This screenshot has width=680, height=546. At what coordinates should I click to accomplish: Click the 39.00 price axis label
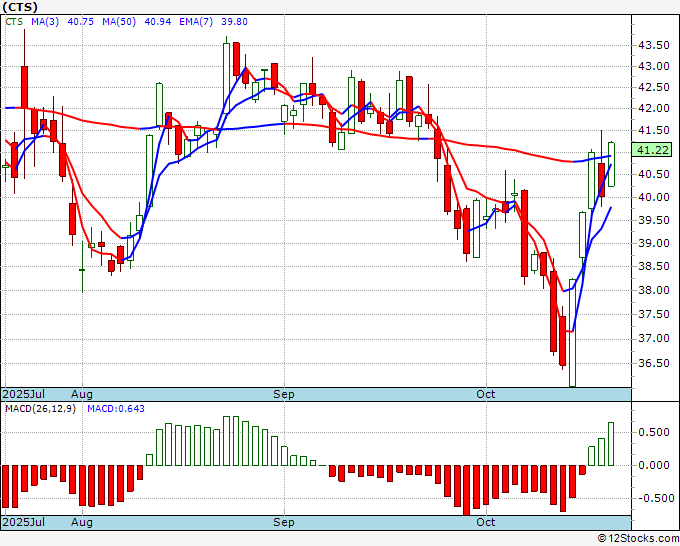coord(654,243)
